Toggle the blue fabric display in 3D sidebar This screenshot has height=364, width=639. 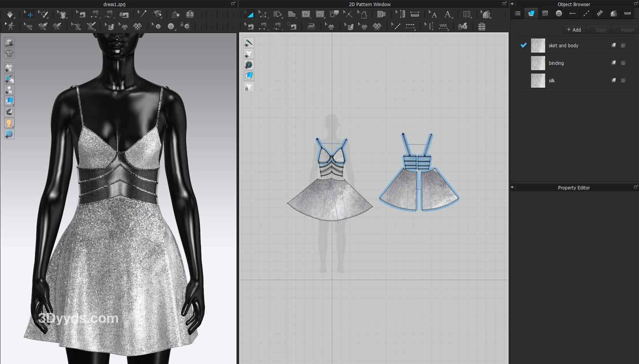(x=9, y=101)
